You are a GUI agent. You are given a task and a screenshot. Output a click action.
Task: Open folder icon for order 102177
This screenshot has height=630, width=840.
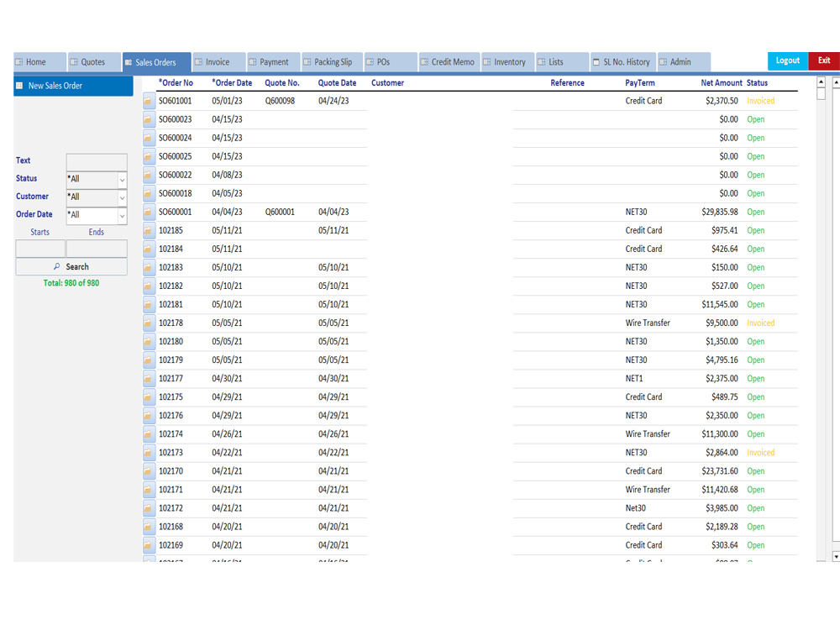(149, 379)
